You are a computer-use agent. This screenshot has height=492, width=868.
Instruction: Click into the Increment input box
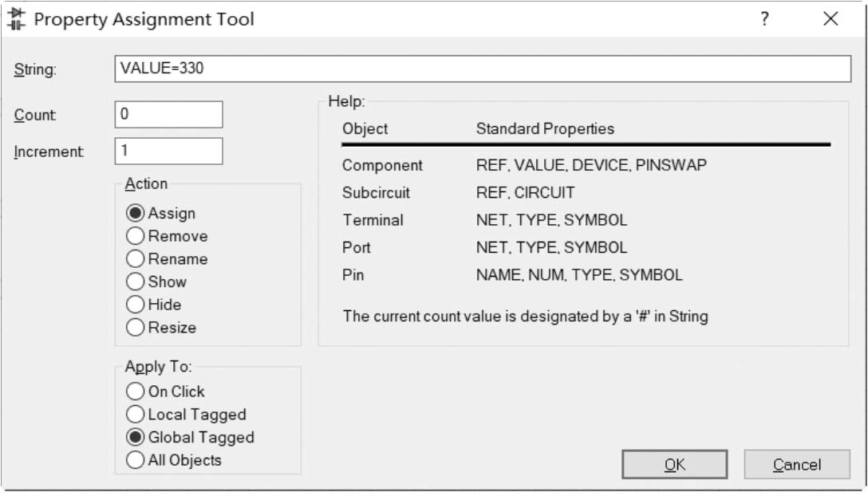168,152
